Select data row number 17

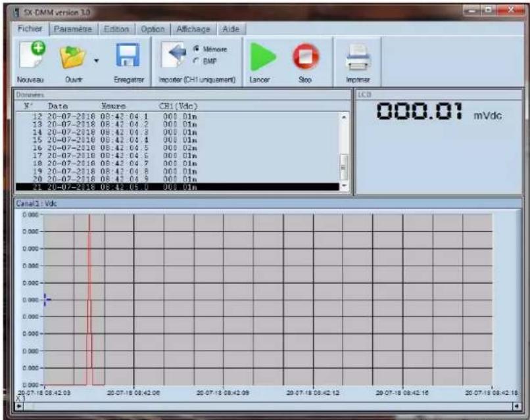(177, 156)
